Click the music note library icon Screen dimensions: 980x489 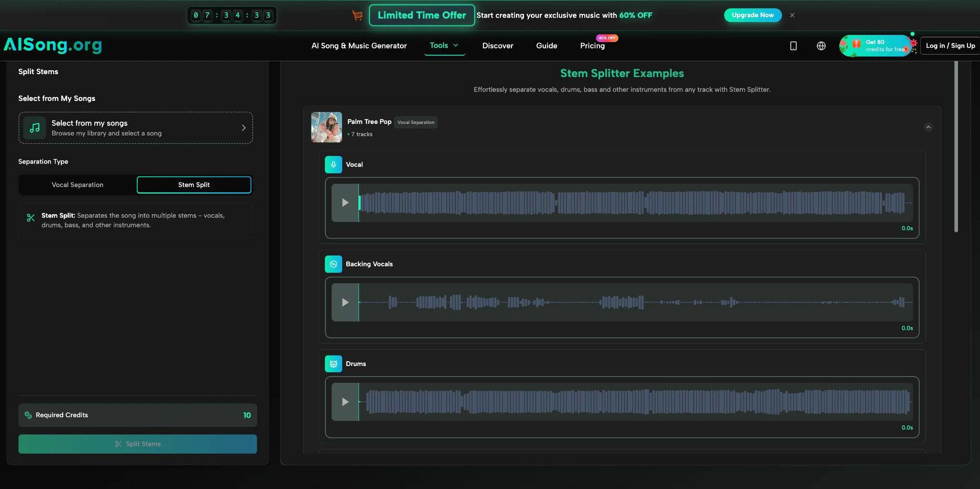(34, 128)
